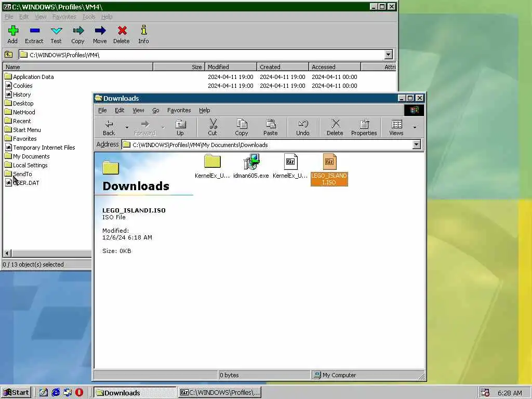Open the Downloads Go menu
Image resolution: width=532 pixels, height=399 pixels.
[x=156, y=110]
